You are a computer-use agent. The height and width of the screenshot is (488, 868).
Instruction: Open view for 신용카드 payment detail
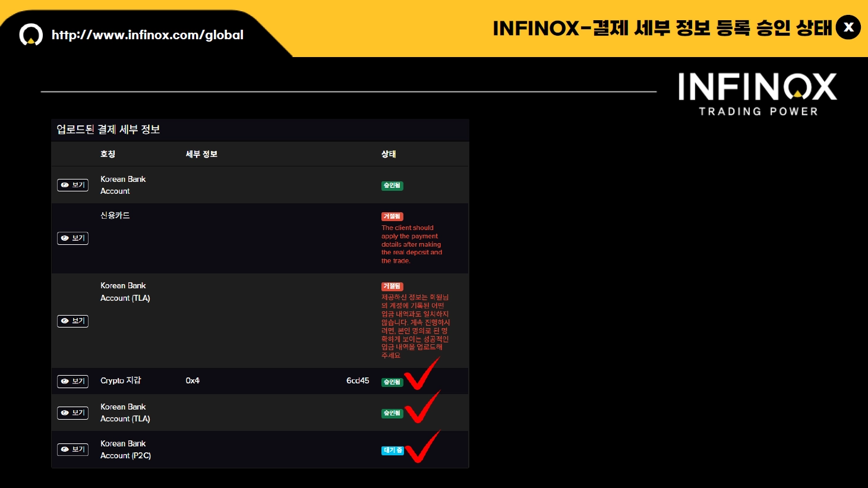[x=72, y=238]
